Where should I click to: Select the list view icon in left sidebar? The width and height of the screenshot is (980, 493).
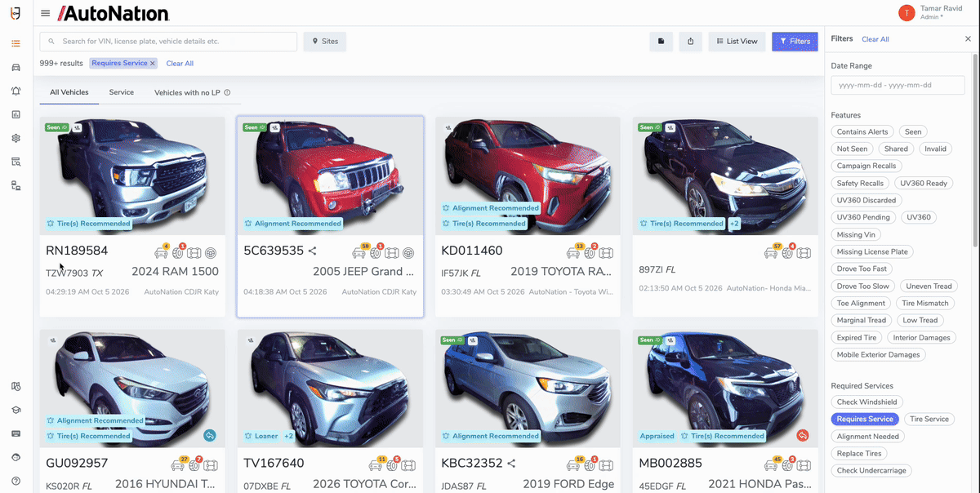pyautogui.click(x=16, y=43)
